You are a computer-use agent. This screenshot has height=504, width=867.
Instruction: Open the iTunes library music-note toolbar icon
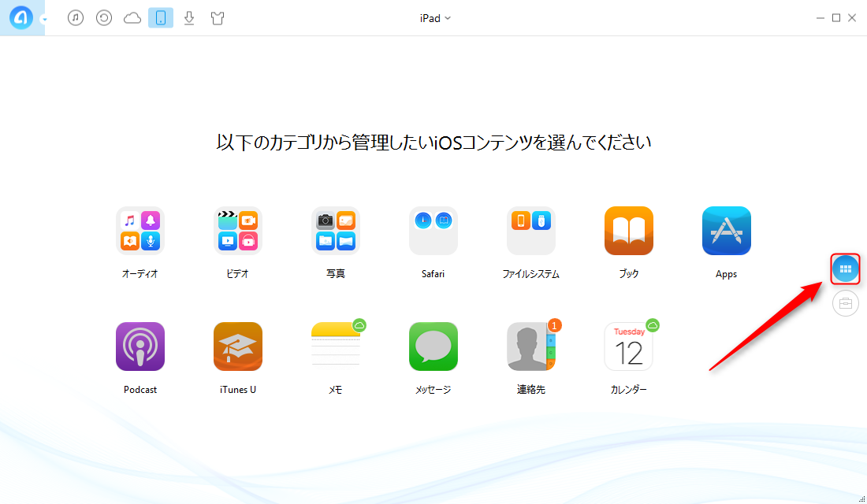[76, 17]
